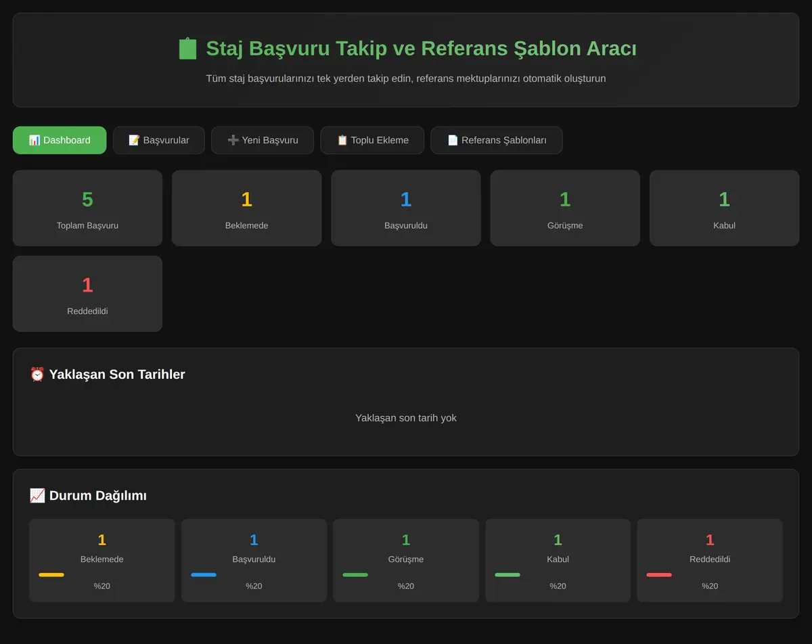This screenshot has width=812, height=644.
Task: Open the Yeni Başvuru tab
Action: [263, 140]
